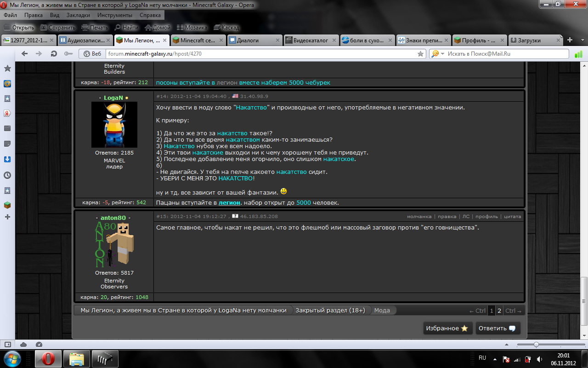The height and width of the screenshot is (368, 588).
Task: Click the password wand key icon
Action: [x=68, y=54]
